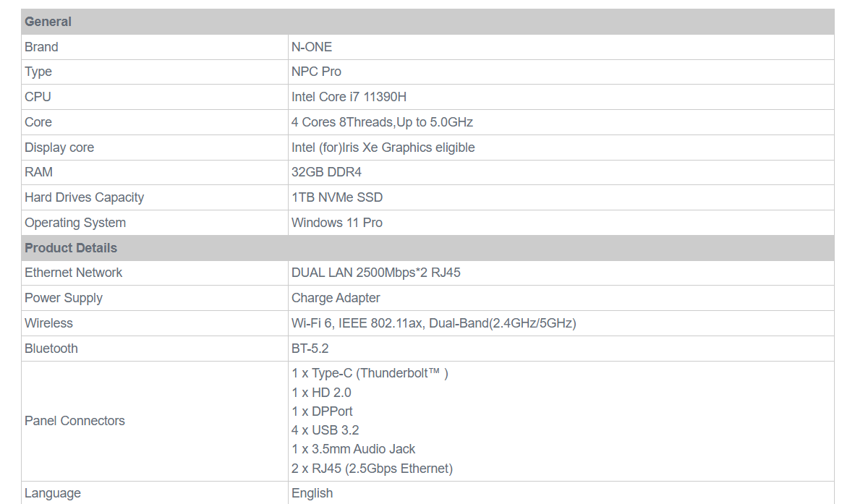Select the 1TB NVMe SSD value
The image size is (855, 504).
[x=337, y=197]
